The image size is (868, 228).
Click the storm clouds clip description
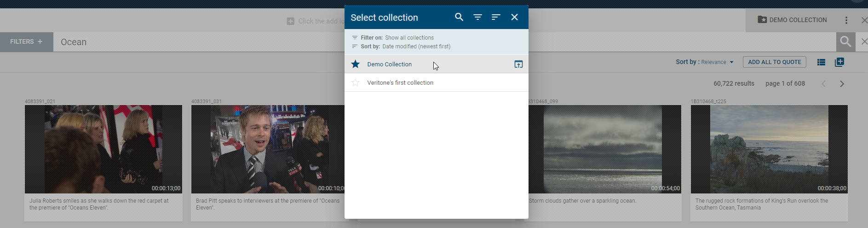pos(582,201)
